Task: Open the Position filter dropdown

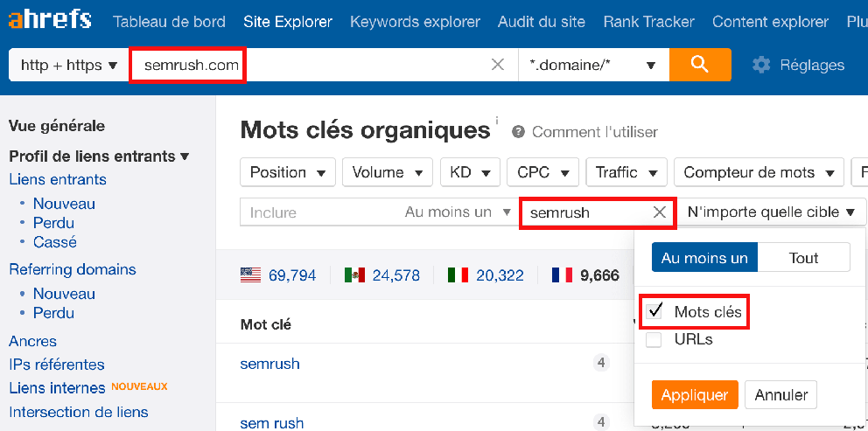Action: [288, 172]
